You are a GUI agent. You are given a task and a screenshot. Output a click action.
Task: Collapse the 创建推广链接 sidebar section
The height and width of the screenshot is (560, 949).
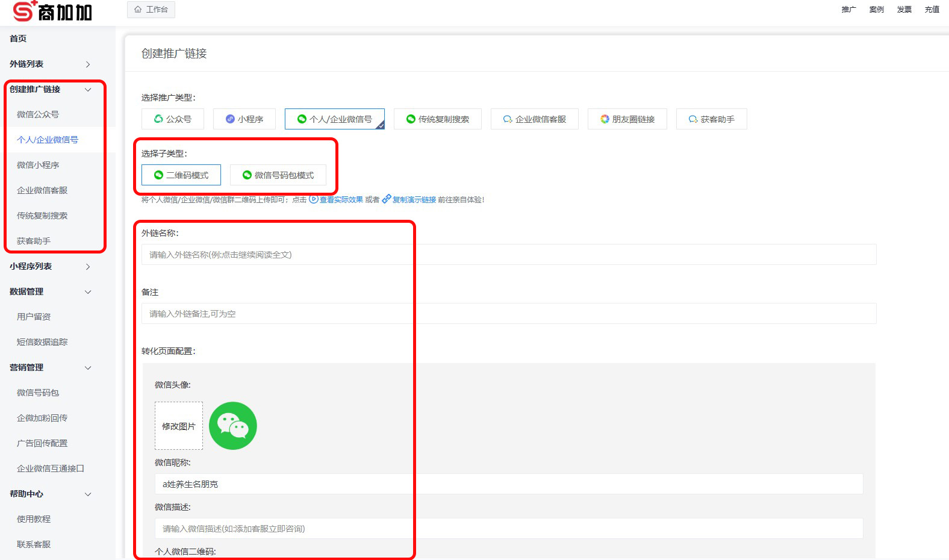click(88, 90)
